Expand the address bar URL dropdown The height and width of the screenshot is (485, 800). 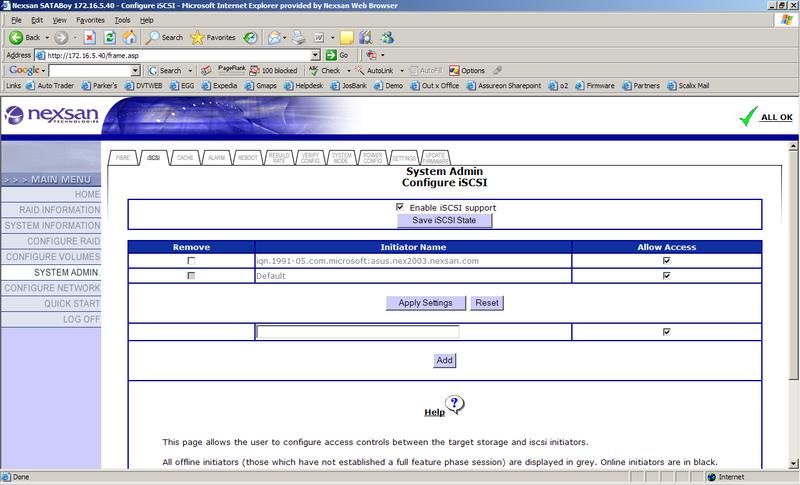(x=315, y=55)
